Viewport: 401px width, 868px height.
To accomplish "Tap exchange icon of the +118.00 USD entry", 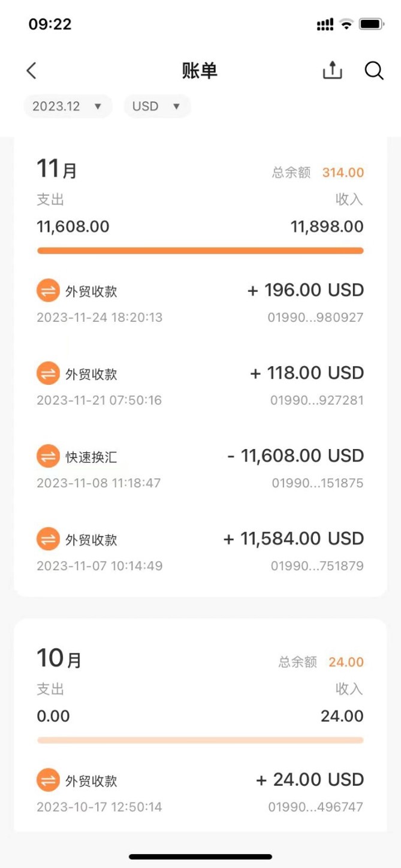I will (x=48, y=374).
